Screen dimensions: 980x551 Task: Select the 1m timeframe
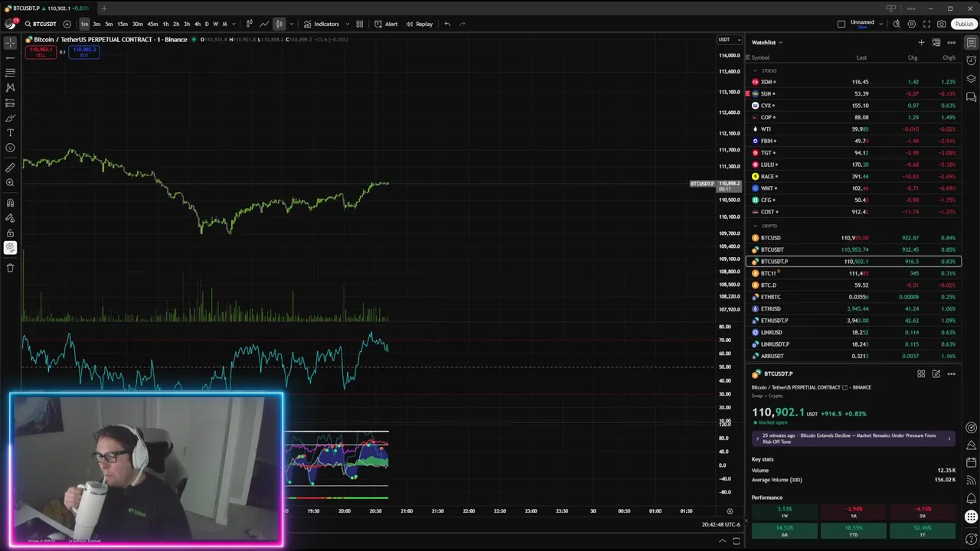(84, 24)
